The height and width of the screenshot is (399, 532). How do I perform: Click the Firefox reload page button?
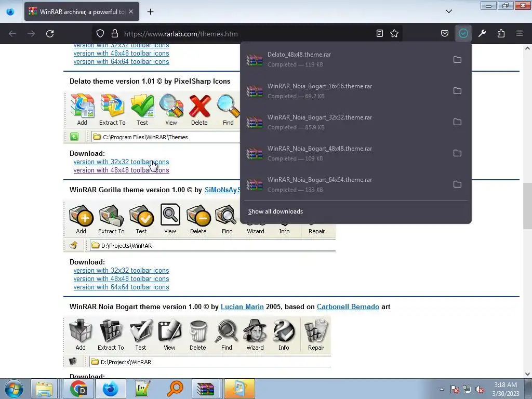coord(50,34)
